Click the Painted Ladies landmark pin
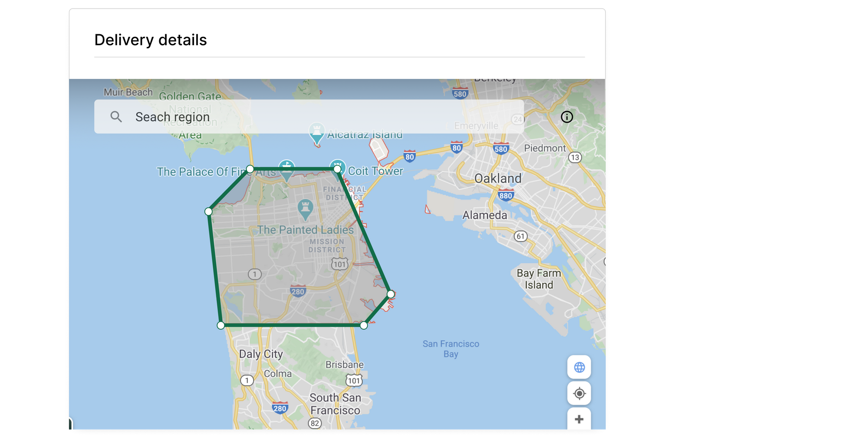 (305, 209)
